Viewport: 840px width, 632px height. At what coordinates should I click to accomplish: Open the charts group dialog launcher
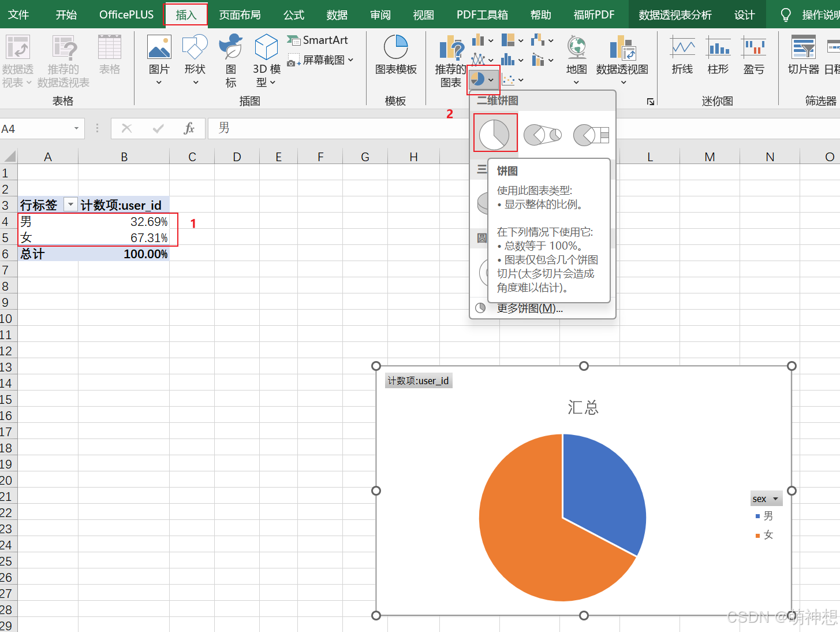coord(651,102)
